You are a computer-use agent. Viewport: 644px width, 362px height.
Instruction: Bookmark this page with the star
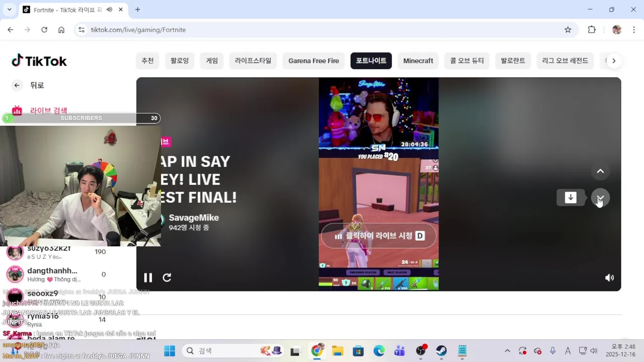pyautogui.click(x=568, y=30)
